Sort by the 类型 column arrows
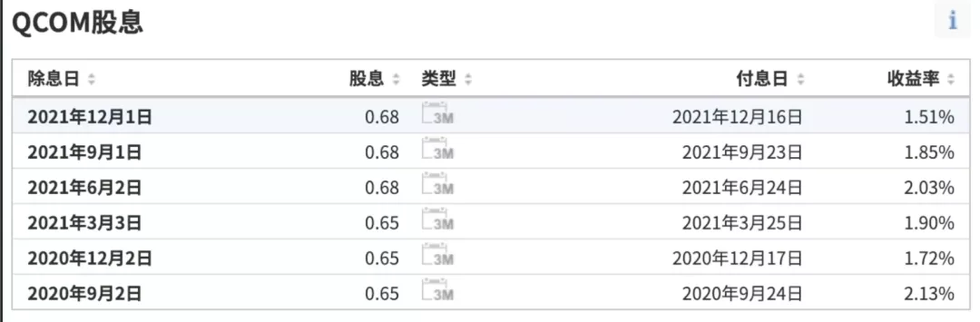 (468, 79)
